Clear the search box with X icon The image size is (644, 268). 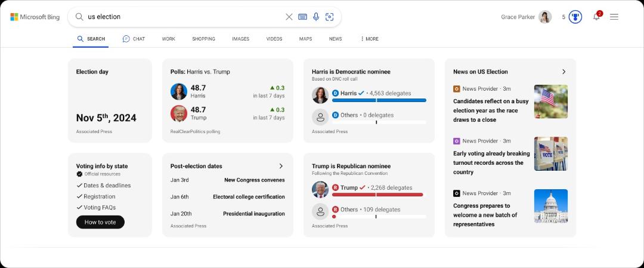pos(289,17)
